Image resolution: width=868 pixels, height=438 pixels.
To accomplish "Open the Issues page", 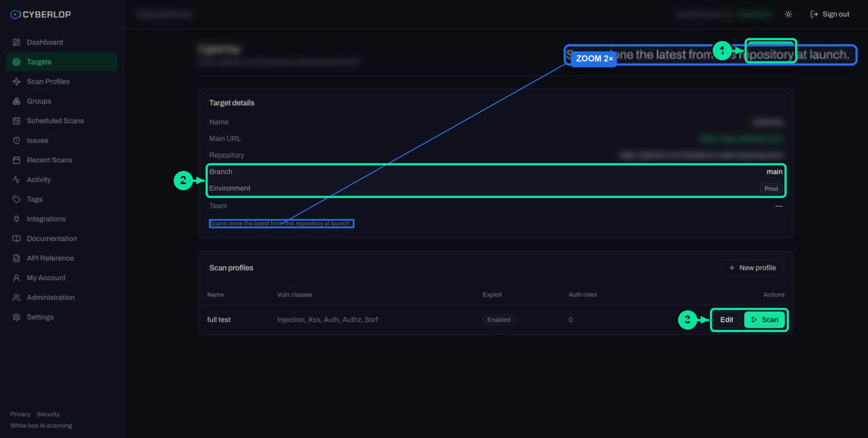I will click(x=62, y=140).
